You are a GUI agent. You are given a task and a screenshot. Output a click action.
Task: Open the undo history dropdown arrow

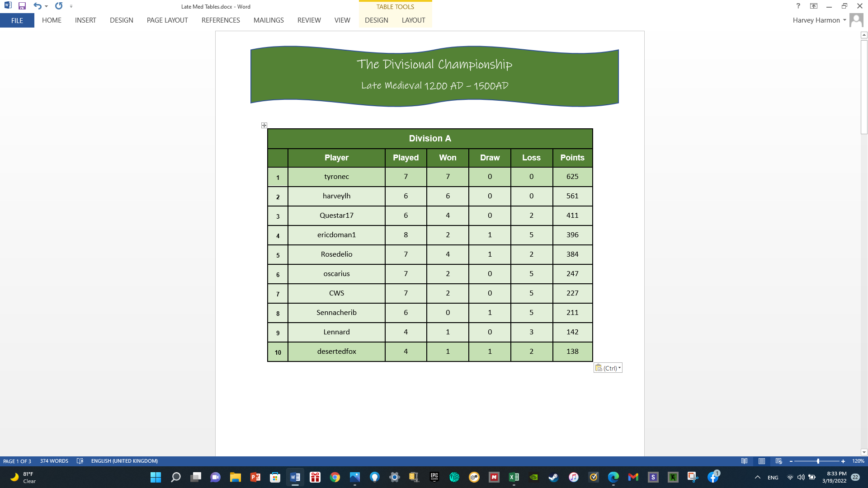tap(47, 6)
